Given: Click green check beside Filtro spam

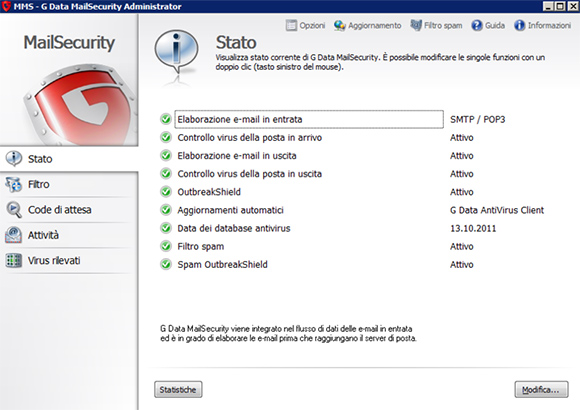Looking at the screenshot, I should [166, 246].
